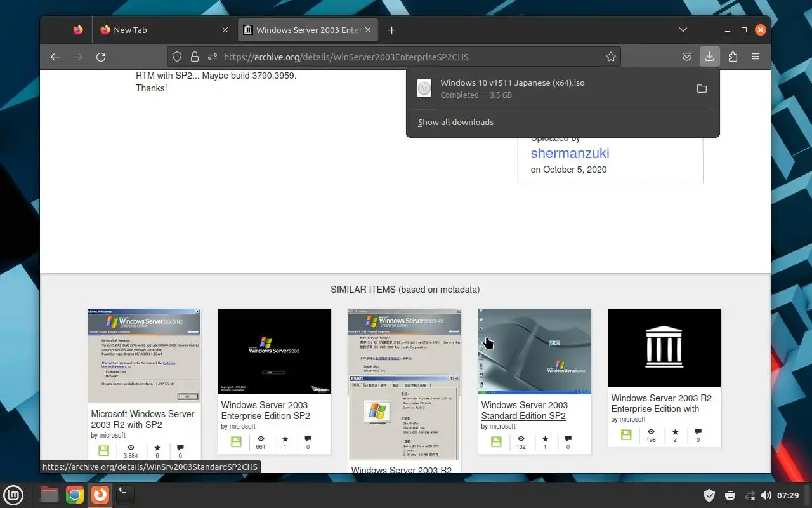This screenshot has height=508, width=812.
Task: Open Windows Server 2003 R2 Enterprise Edition with
Action: [661, 403]
